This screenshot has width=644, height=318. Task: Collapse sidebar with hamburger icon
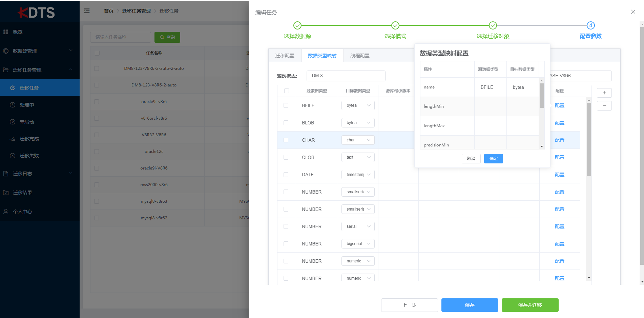coord(87,11)
